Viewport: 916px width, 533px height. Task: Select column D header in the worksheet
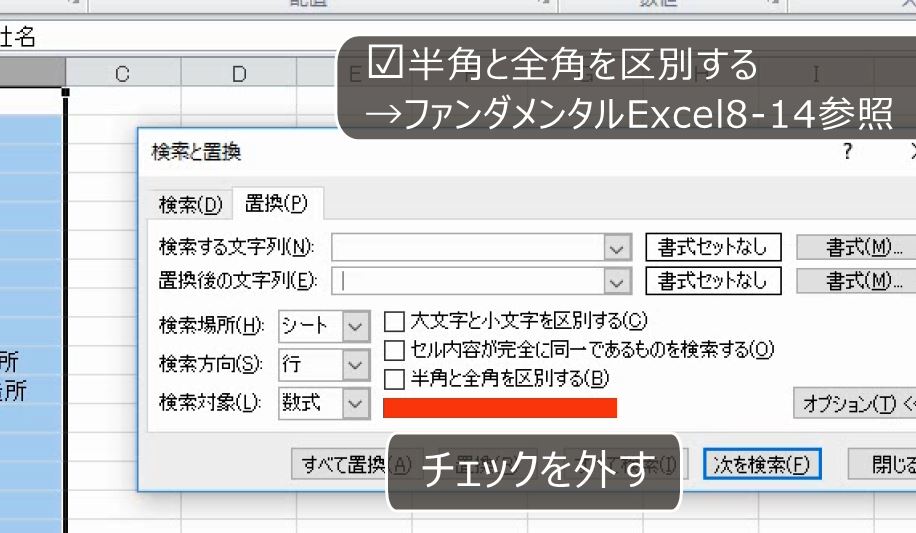point(239,74)
